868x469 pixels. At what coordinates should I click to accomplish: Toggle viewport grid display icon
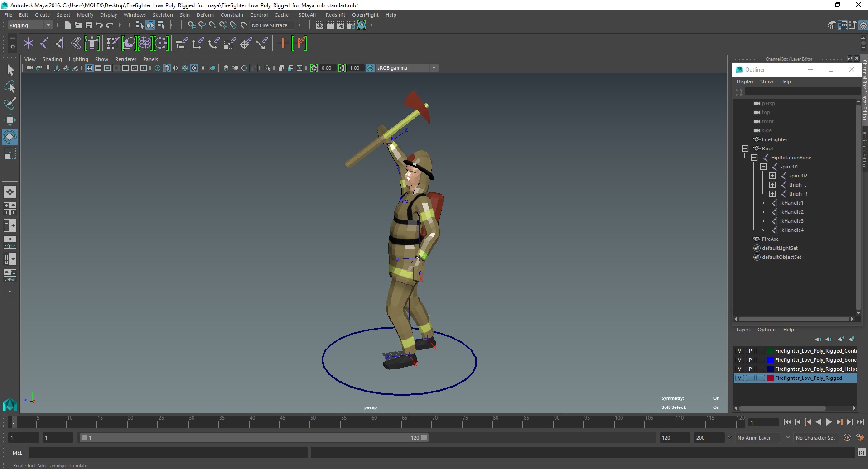point(89,68)
